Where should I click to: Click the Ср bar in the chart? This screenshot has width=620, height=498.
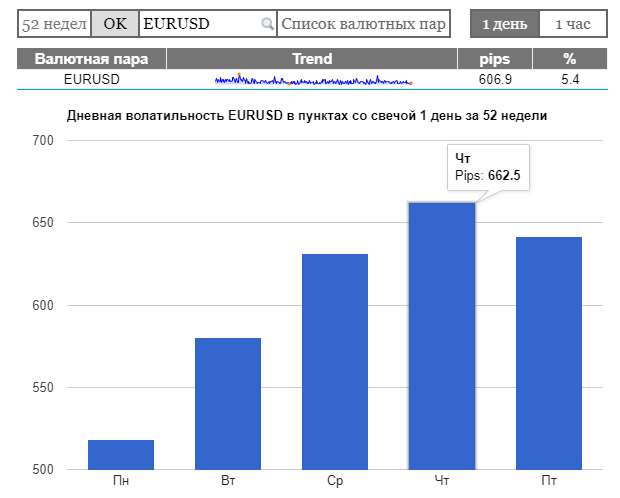(335, 362)
